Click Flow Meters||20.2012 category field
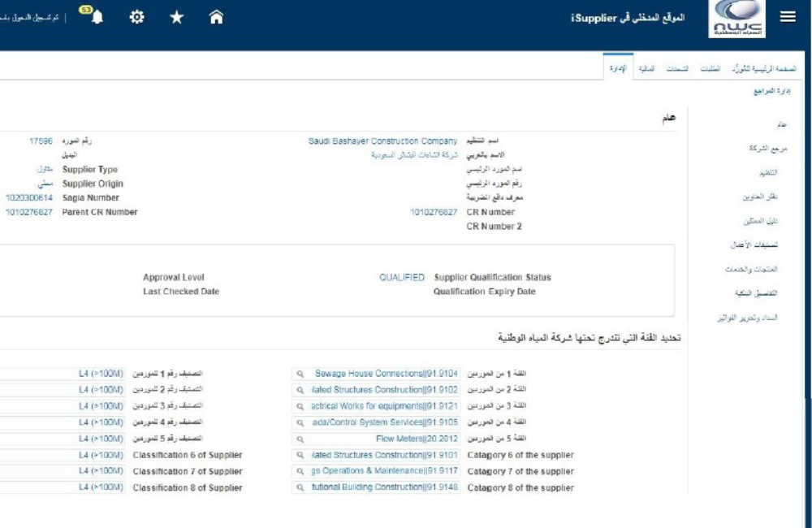The image size is (812, 528). pyautogui.click(x=376, y=439)
